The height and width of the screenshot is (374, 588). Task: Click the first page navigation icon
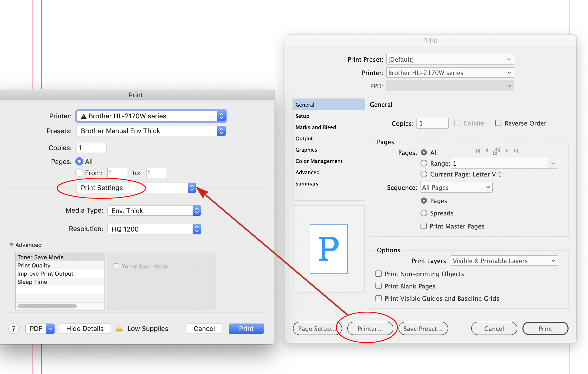[x=478, y=151]
